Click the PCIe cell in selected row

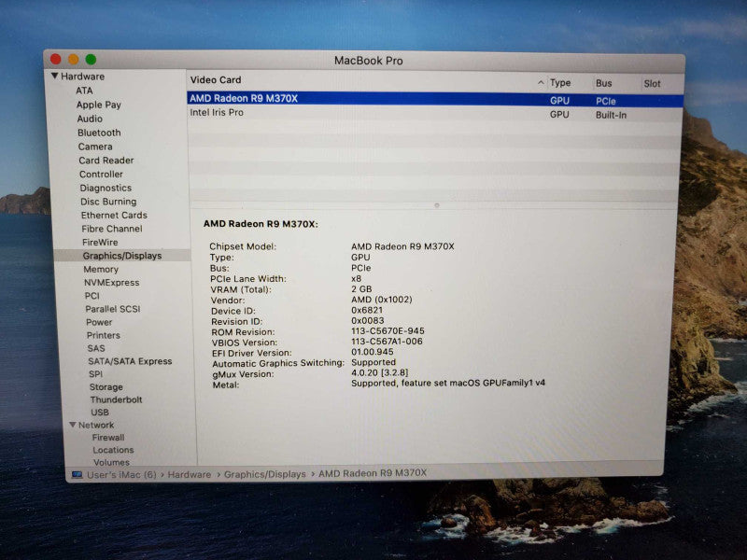click(605, 102)
